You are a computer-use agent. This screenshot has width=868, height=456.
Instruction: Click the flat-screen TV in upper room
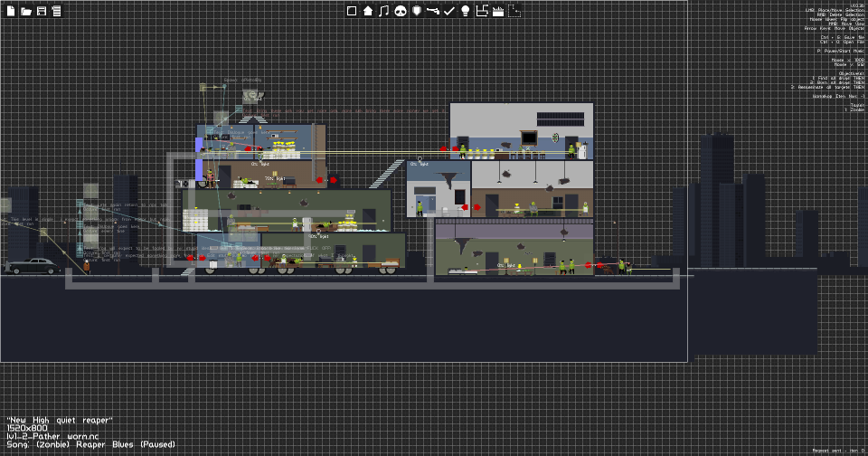point(528,138)
